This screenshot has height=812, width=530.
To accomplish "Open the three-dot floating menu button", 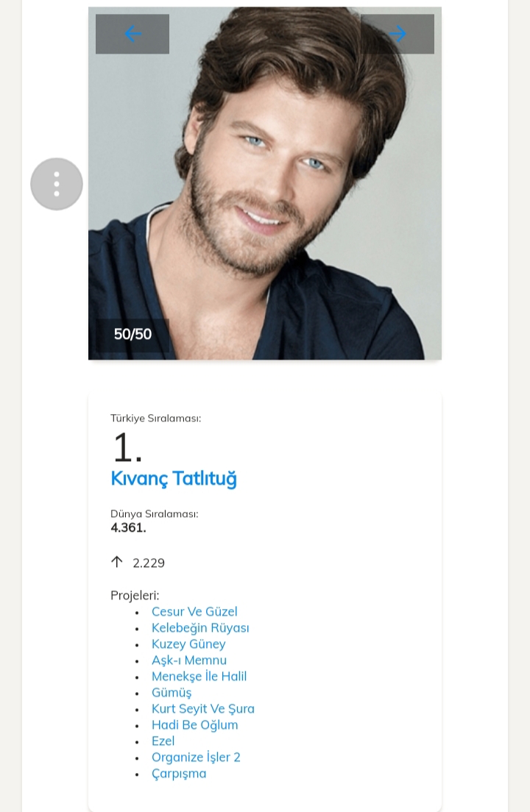I will pos(57,184).
